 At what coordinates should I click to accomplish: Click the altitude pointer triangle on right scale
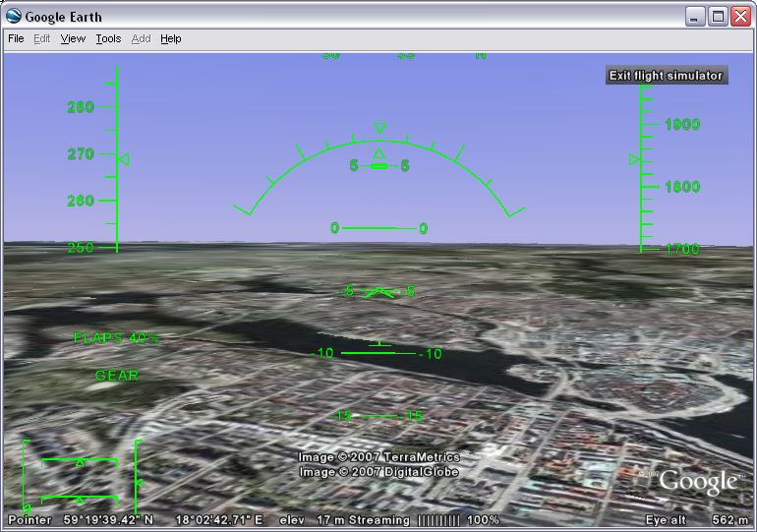pos(634,159)
